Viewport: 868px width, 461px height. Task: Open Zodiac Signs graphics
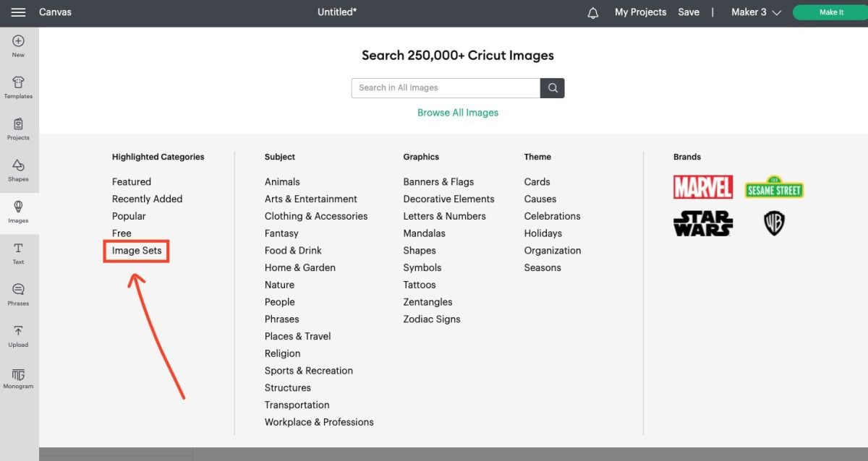tap(432, 319)
